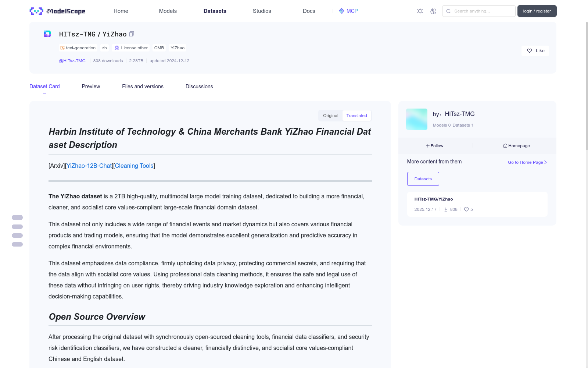Open the Datasets nav item
Viewport: 588px width, 368px height.
[215, 11]
